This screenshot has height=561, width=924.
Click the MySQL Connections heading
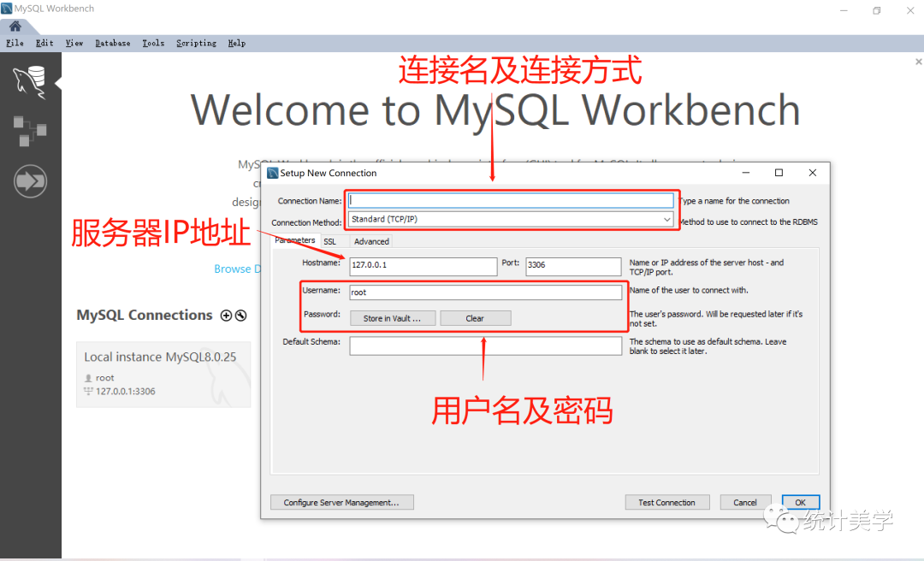[145, 316]
